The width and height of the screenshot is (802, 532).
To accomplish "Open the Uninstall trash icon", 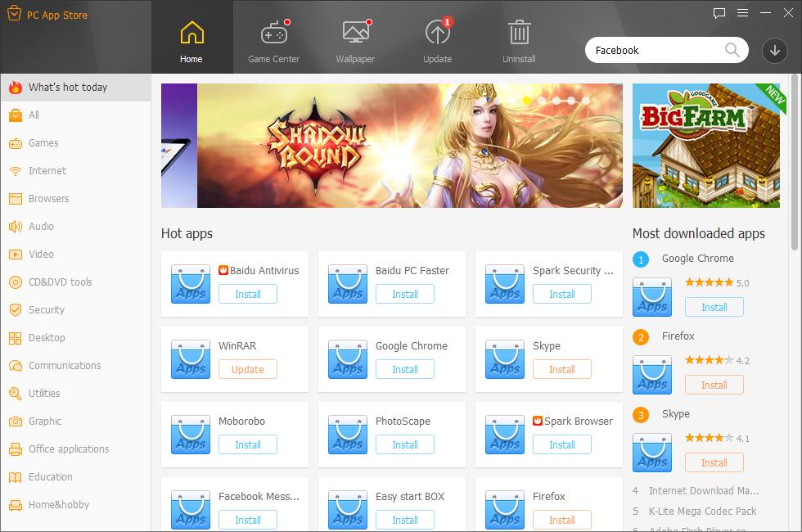I will 519,34.
